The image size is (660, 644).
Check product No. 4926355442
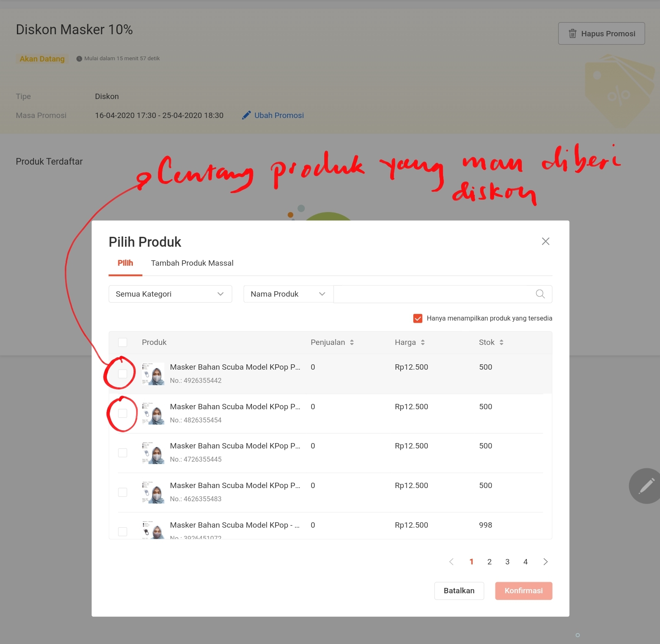123,373
